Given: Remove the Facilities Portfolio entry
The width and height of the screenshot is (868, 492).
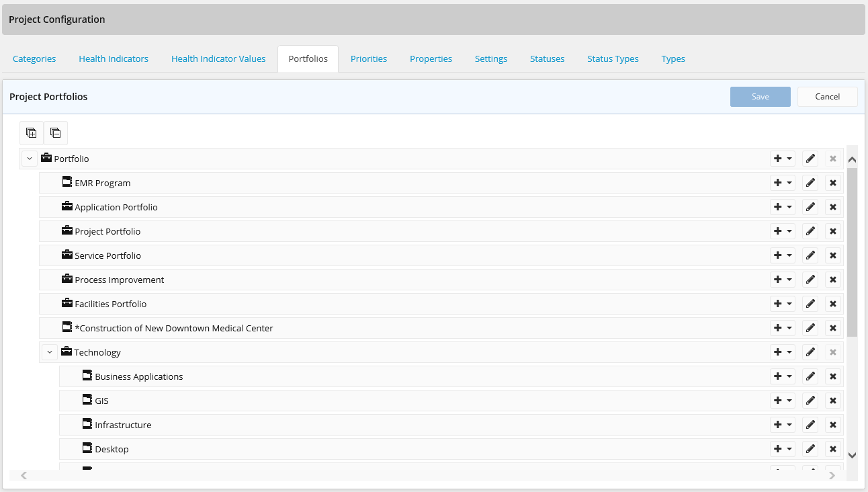Looking at the screenshot, I should pos(833,304).
